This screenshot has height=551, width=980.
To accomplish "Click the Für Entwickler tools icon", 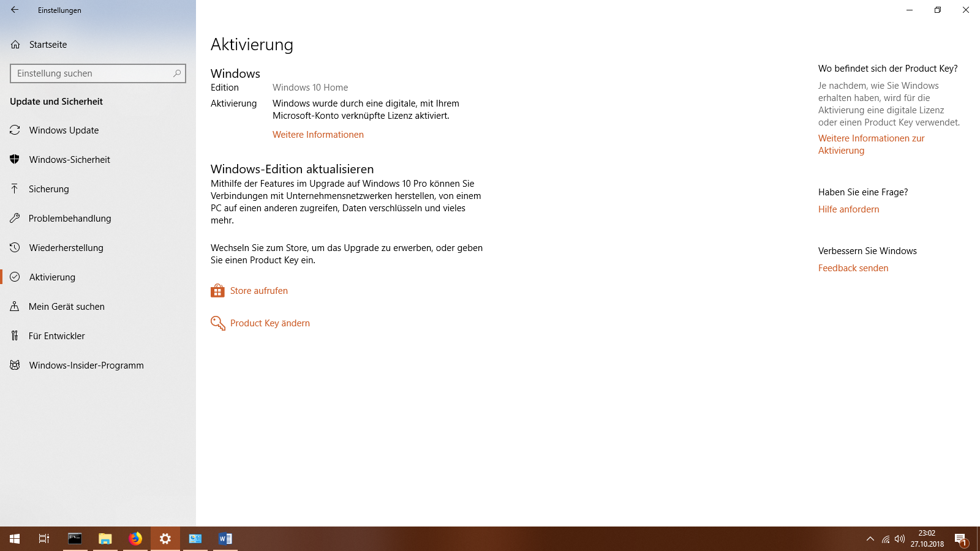I will tap(15, 336).
